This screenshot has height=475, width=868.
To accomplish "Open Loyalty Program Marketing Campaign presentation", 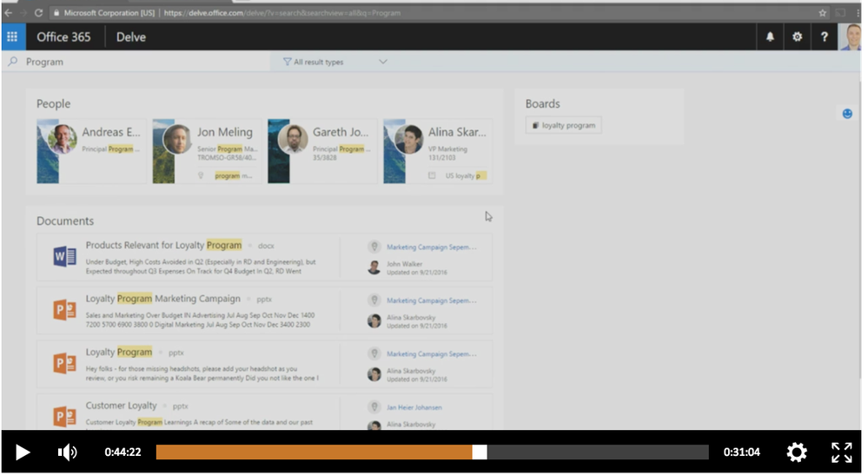I will click(162, 299).
